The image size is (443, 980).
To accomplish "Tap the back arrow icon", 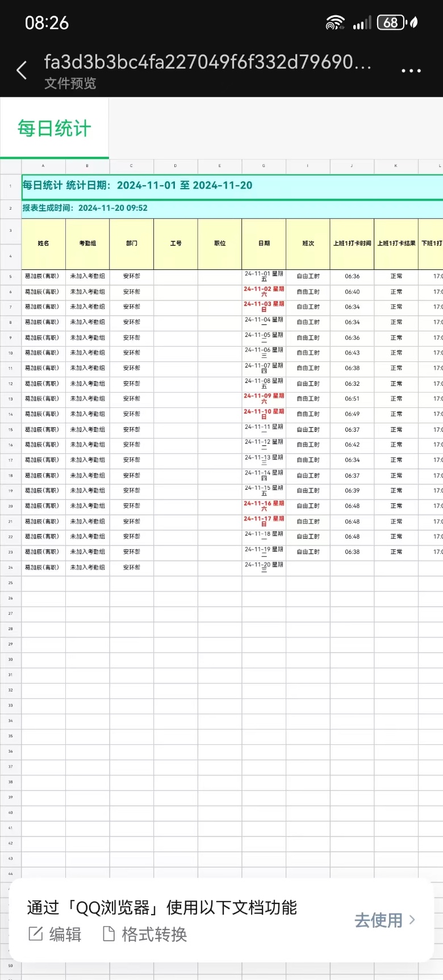I will [x=22, y=70].
